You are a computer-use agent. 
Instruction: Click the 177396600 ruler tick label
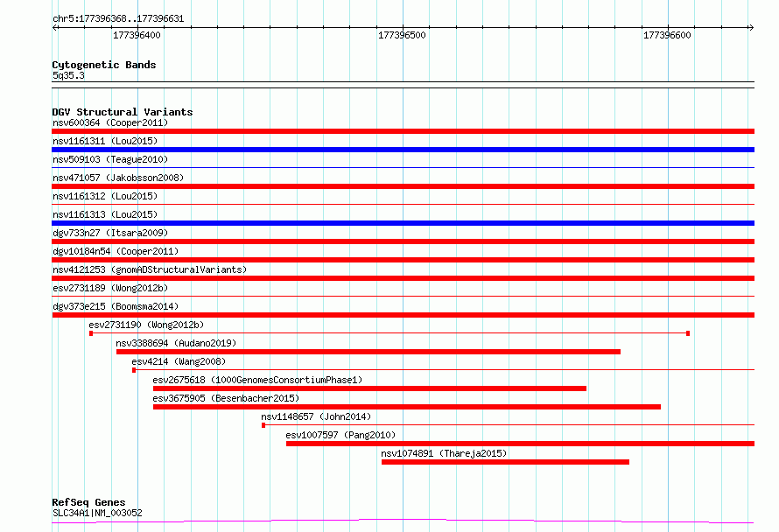tap(667, 35)
